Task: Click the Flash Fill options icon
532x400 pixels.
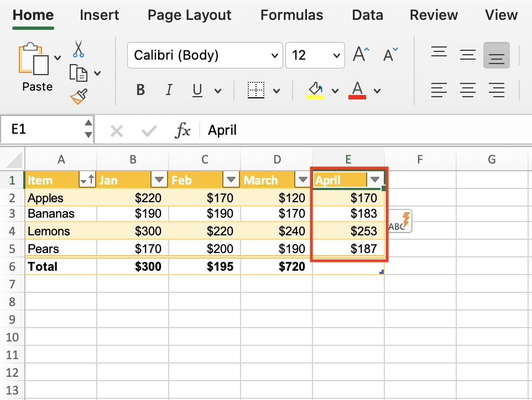Action: point(400,221)
